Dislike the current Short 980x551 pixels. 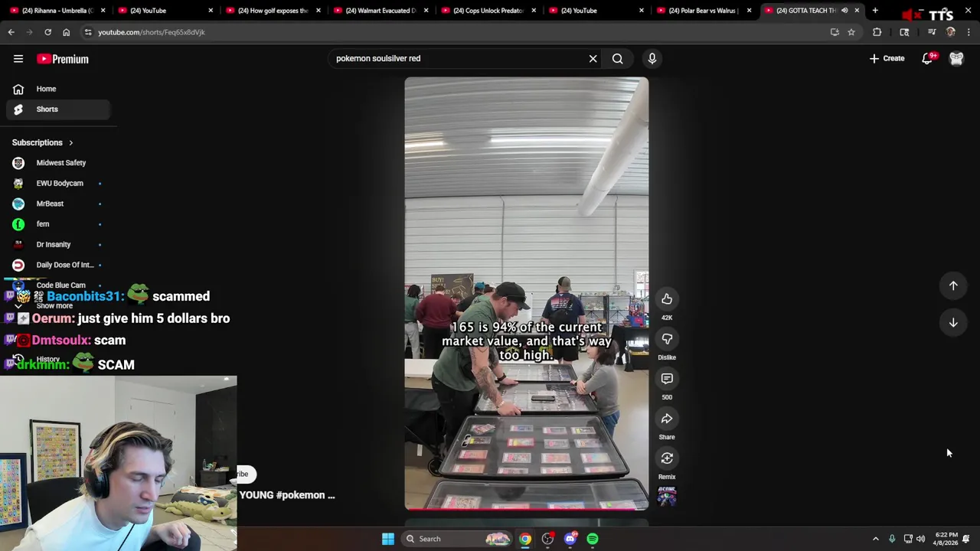[x=667, y=339]
